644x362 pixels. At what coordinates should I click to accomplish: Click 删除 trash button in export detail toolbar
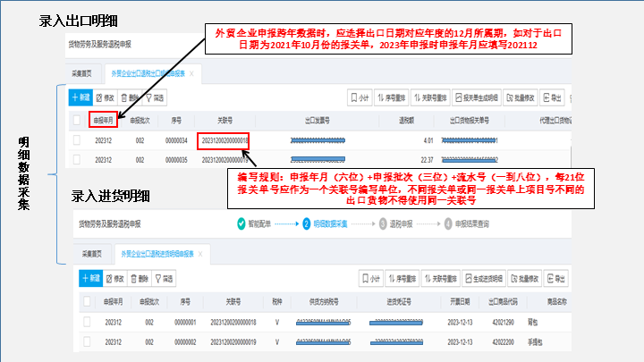point(130,97)
